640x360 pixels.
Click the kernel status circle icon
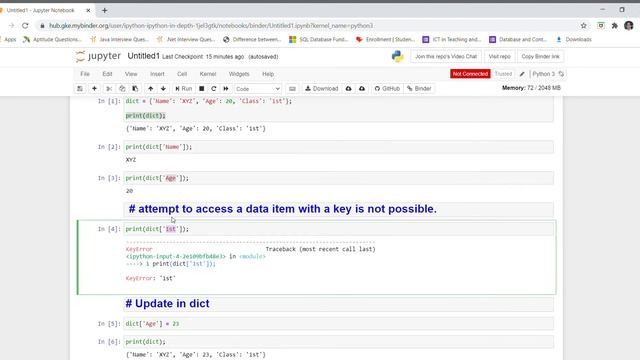pyautogui.click(x=561, y=74)
